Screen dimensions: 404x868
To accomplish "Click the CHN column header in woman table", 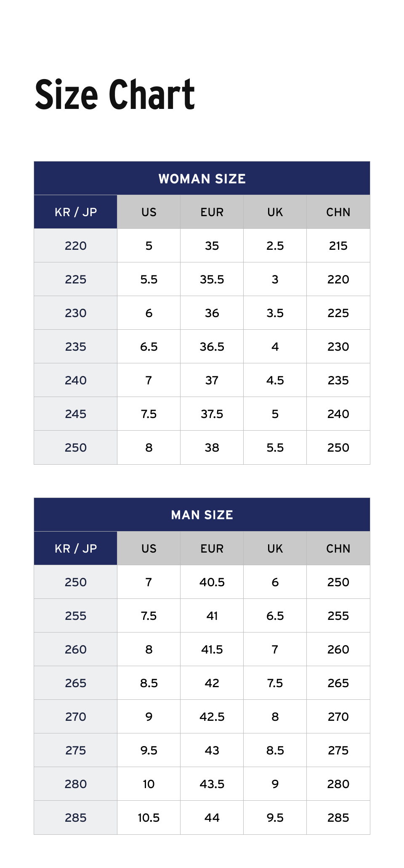I will point(338,212).
